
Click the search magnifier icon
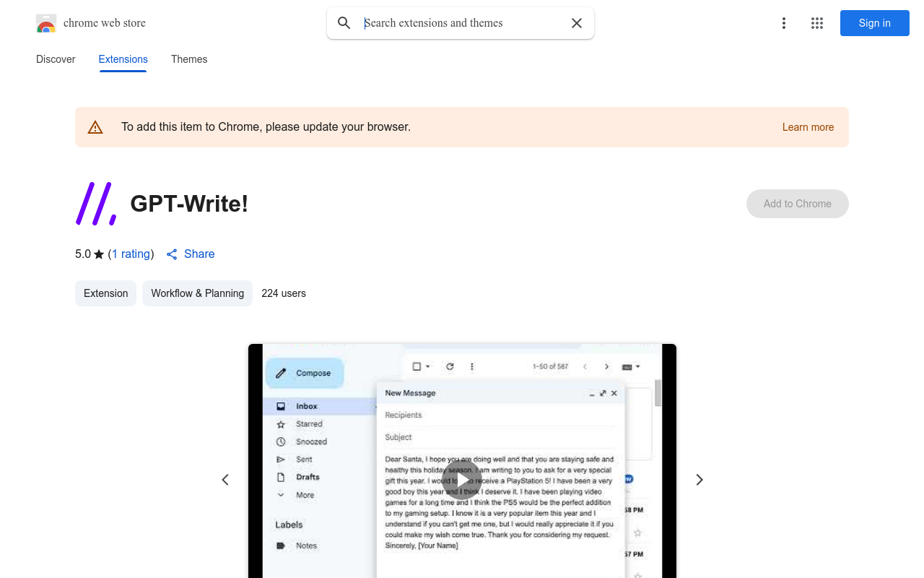(344, 23)
